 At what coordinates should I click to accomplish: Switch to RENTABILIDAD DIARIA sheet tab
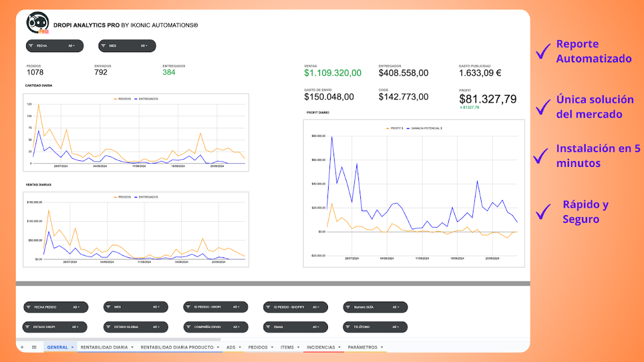[104, 347]
